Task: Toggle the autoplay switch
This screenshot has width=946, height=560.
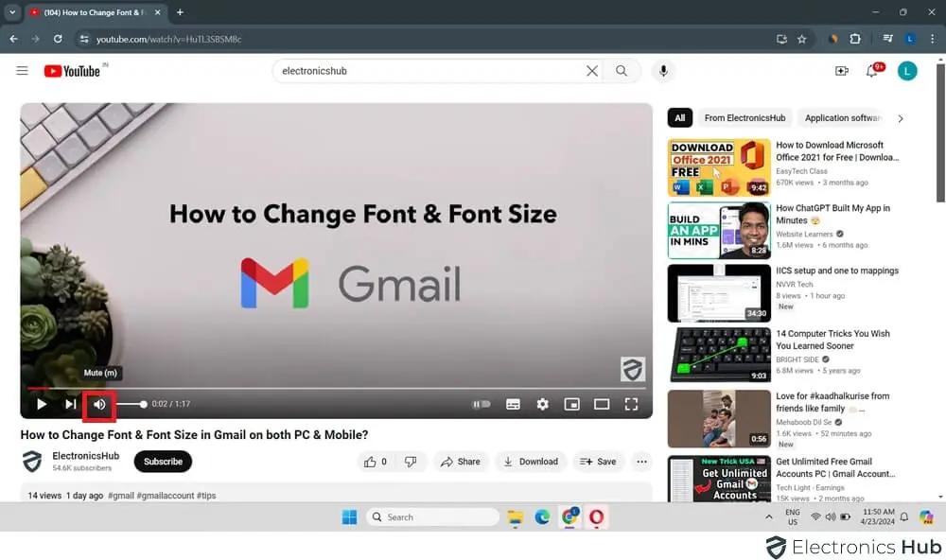Action: 481,404
